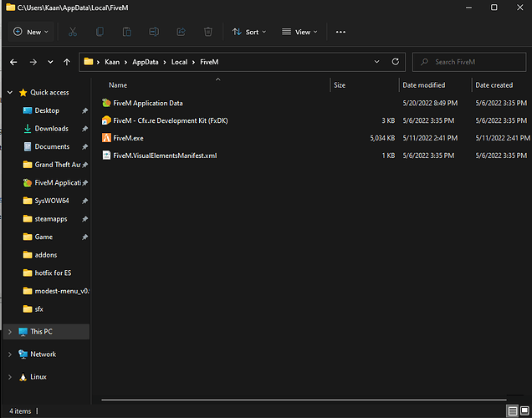Viewport: 532px width, 418px height.
Task: Select FiveM - Cfx.re Development Kit (FxDK)
Action: coord(171,120)
